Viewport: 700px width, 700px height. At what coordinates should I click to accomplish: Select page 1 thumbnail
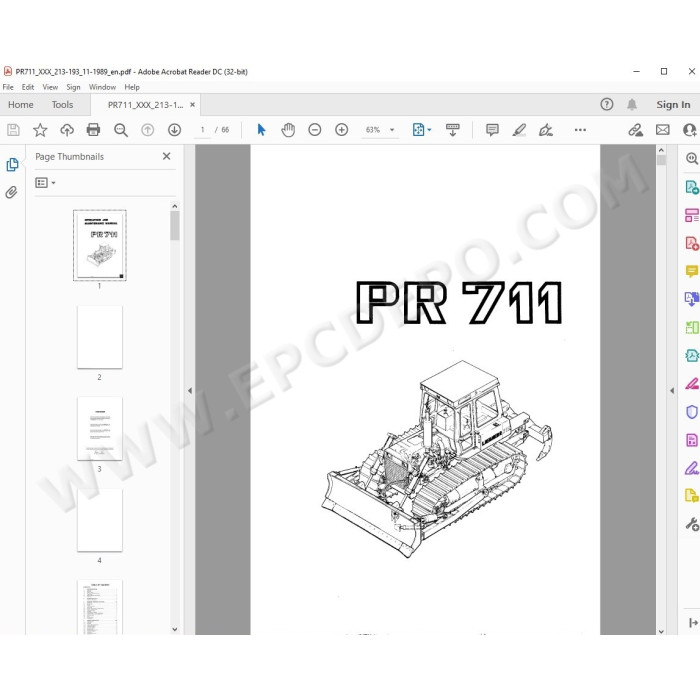coord(100,245)
